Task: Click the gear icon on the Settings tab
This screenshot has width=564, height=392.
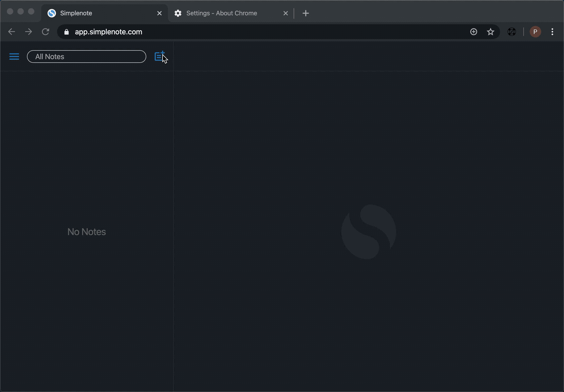Action: 178,13
